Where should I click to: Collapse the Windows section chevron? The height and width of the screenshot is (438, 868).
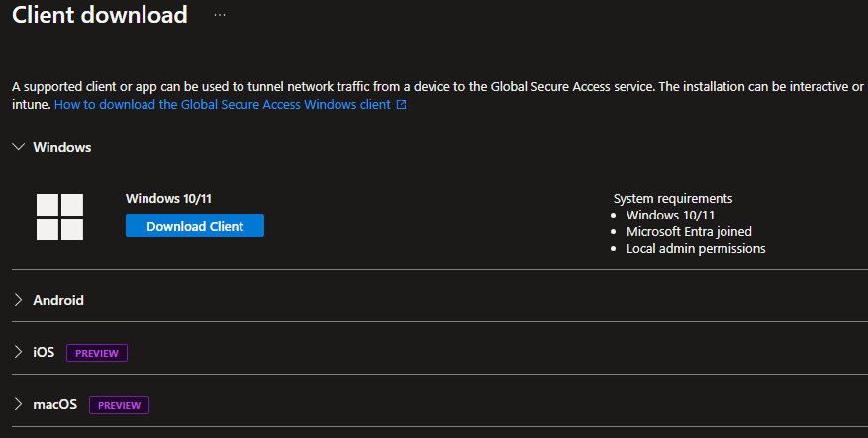coord(18,147)
